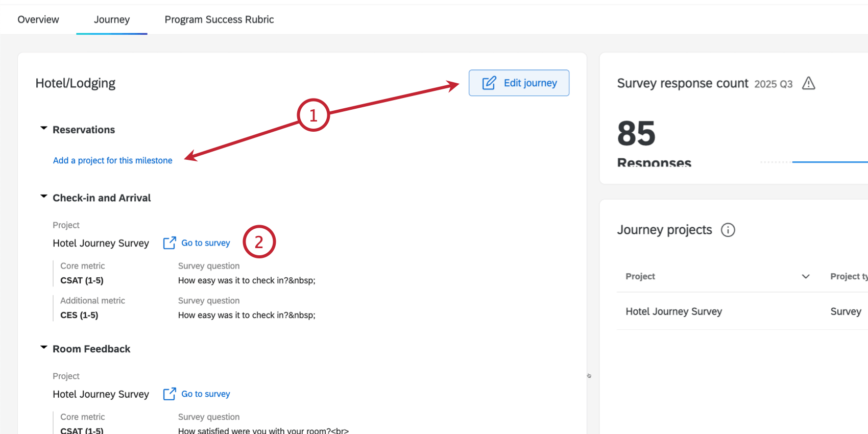Image resolution: width=868 pixels, height=434 pixels.
Task: Click the blue response trend line
Action: coord(830,162)
